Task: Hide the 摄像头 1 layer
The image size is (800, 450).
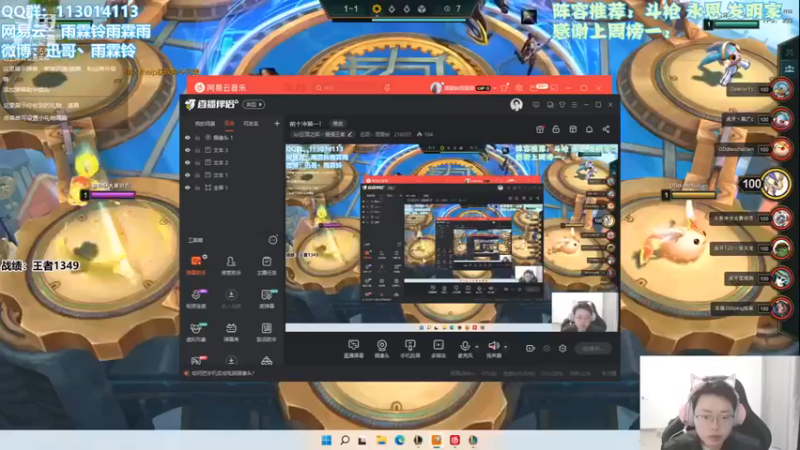Action: (188, 138)
